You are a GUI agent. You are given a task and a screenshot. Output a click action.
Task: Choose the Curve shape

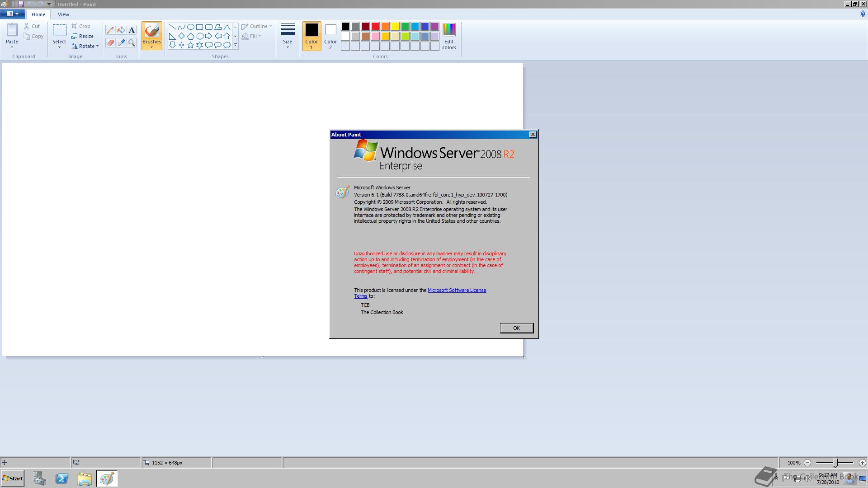pyautogui.click(x=182, y=27)
